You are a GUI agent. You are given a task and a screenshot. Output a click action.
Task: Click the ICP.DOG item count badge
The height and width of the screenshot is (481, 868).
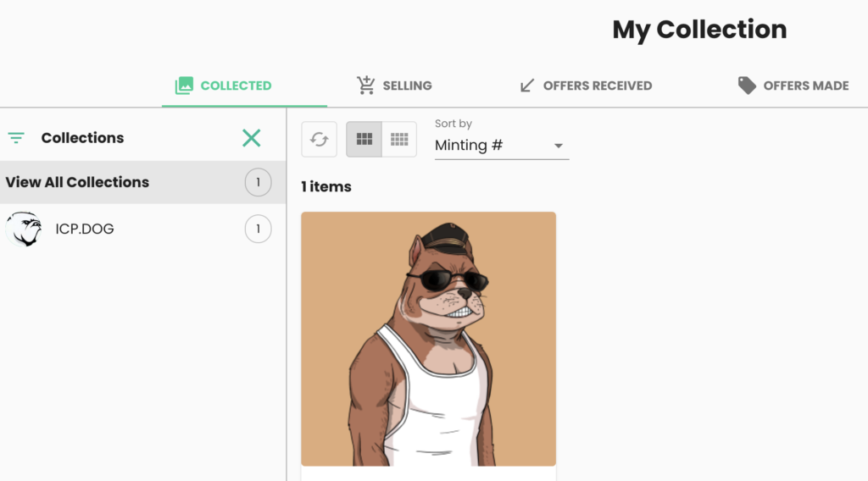(x=258, y=229)
